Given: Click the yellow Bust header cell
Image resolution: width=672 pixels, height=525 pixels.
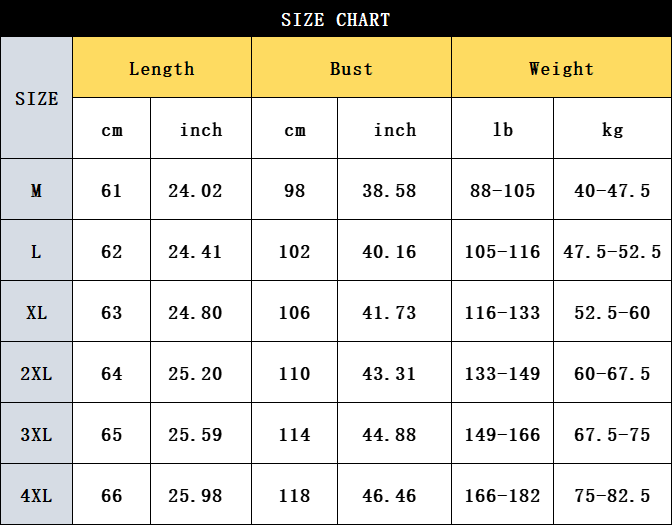Looking at the screenshot, I should coord(351,68).
